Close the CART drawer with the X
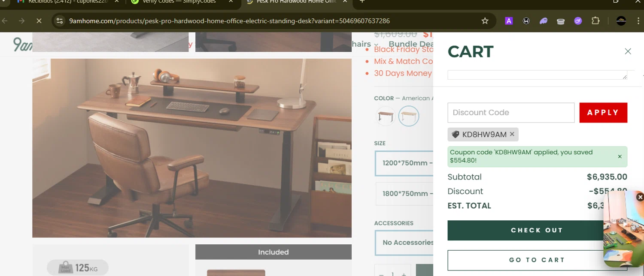 click(x=628, y=51)
